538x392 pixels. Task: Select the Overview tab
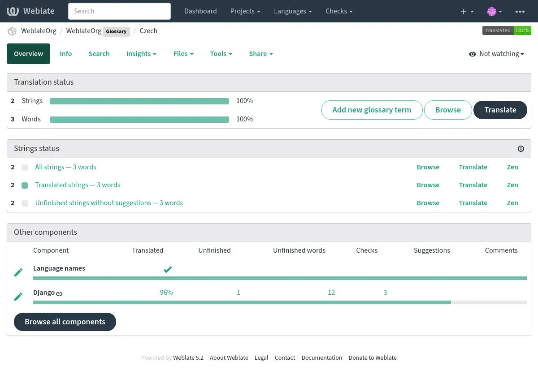pyautogui.click(x=28, y=54)
